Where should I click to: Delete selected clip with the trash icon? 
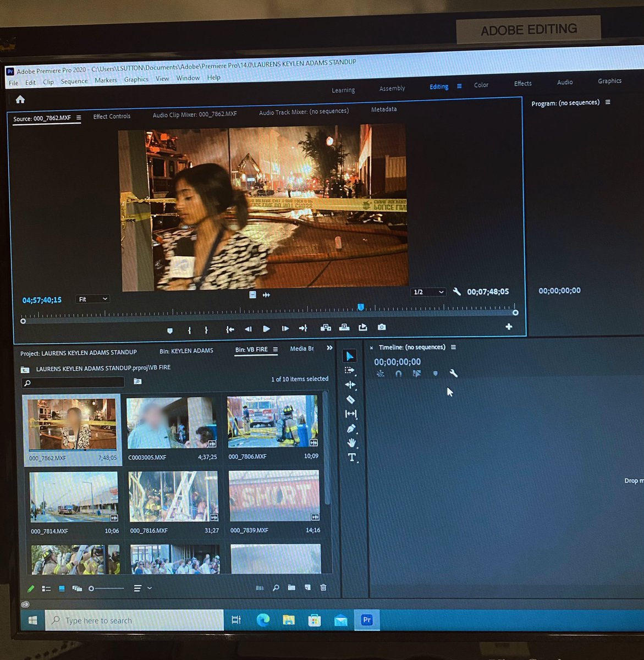coord(323,588)
